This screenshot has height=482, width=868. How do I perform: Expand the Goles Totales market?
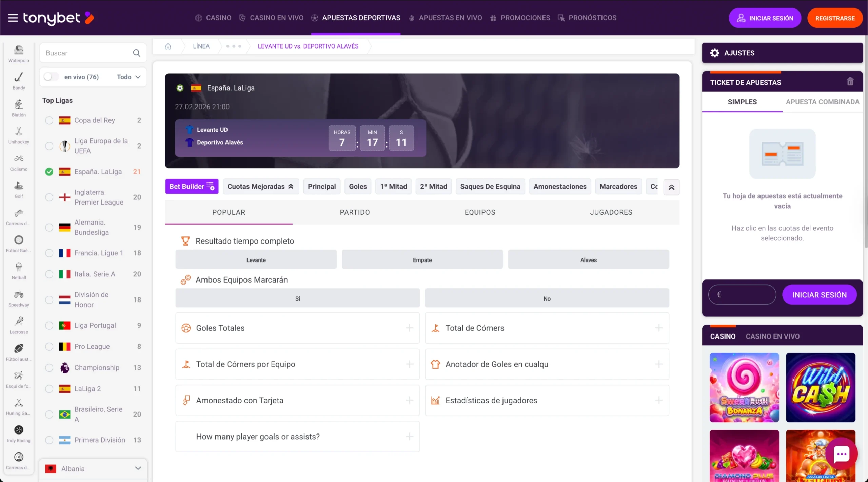pos(409,328)
